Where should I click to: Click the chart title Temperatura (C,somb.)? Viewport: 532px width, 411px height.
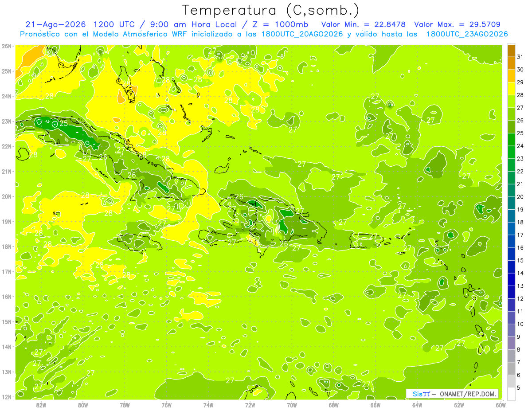point(271,10)
